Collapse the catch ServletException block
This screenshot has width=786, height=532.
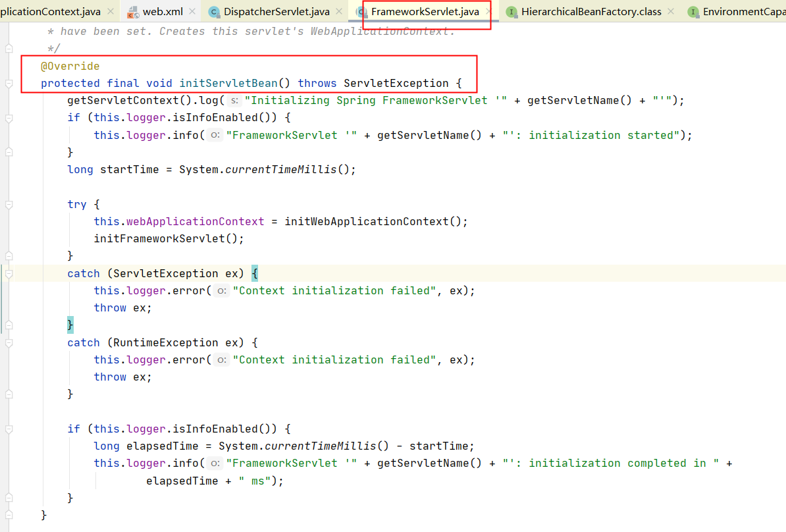[9, 274]
